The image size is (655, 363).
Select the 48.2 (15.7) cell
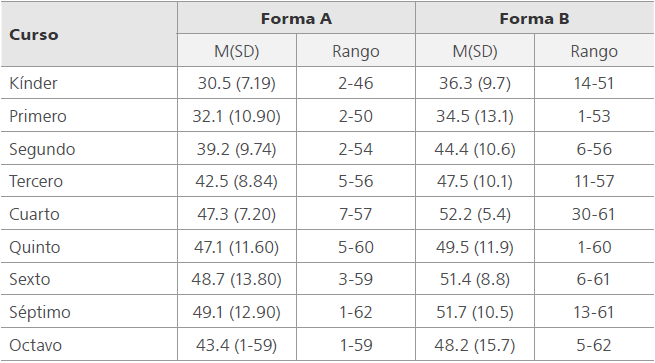click(475, 345)
